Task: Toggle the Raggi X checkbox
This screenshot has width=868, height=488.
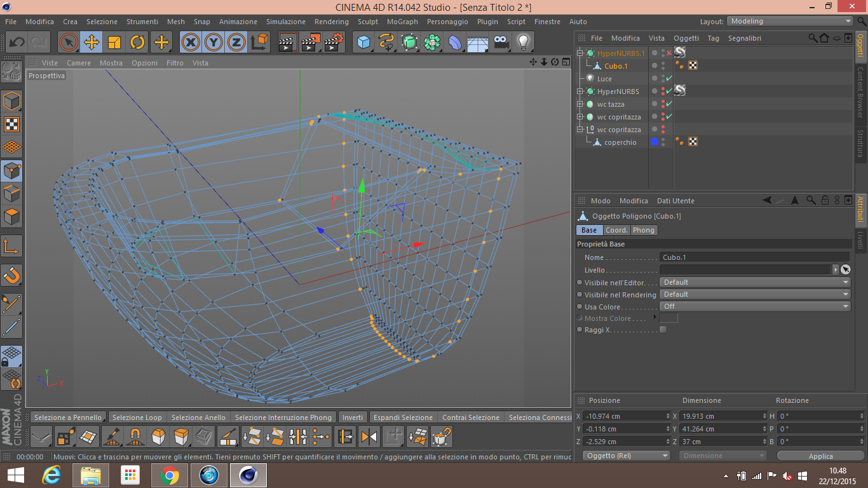Action: (x=663, y=330)
